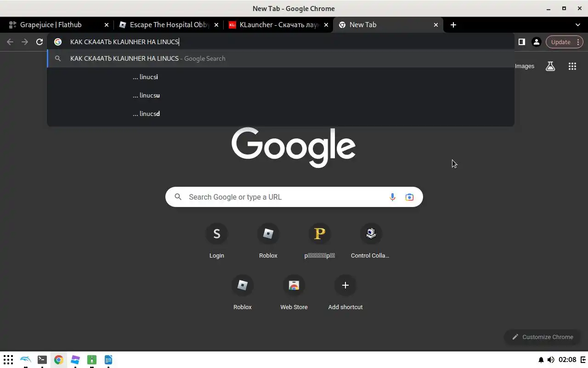
Task: Click the volume speaker icon
Action: point(551,360)
